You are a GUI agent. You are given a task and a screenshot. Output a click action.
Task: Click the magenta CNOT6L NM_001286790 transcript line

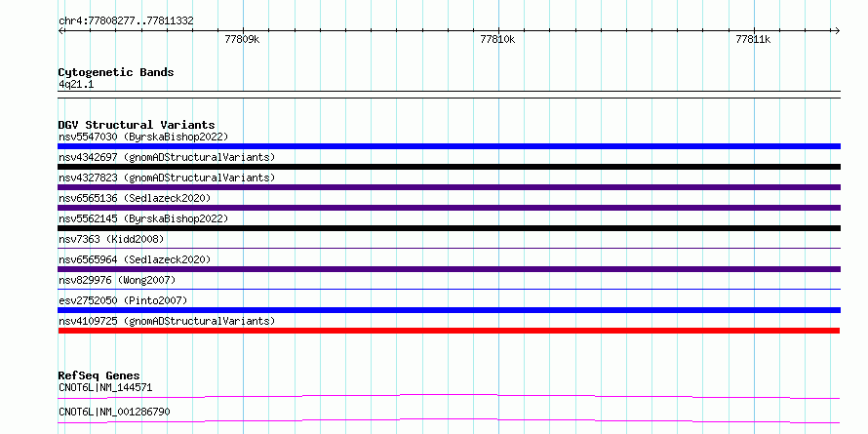point(449,420)
